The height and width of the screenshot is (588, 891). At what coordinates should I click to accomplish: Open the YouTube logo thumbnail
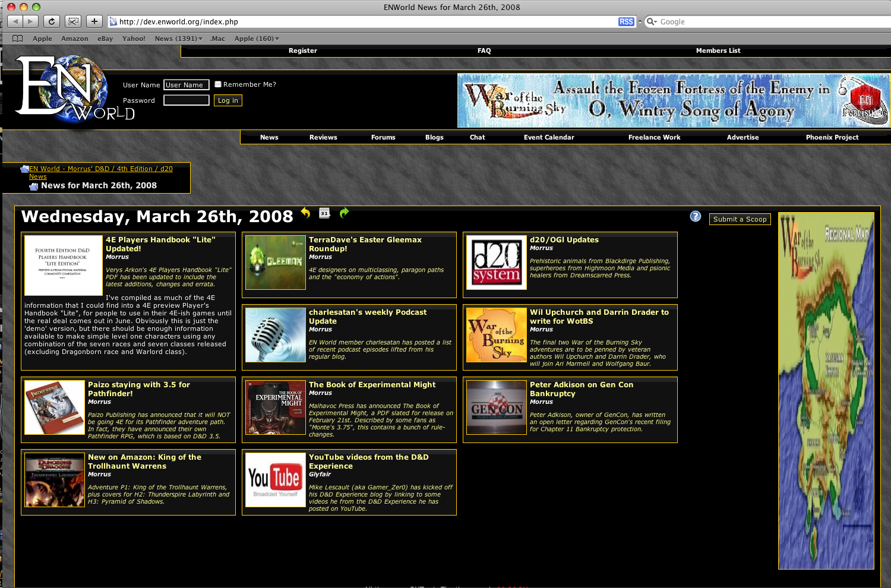276,480
